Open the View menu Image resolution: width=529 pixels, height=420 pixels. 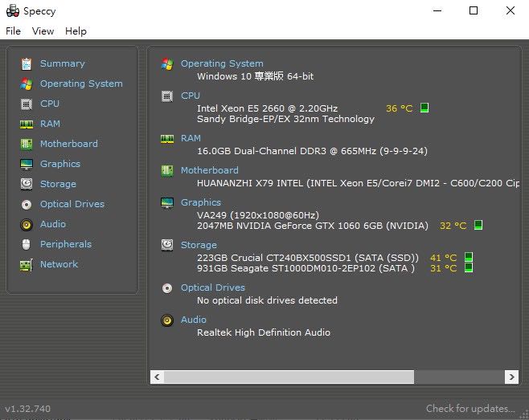point(43,31)
